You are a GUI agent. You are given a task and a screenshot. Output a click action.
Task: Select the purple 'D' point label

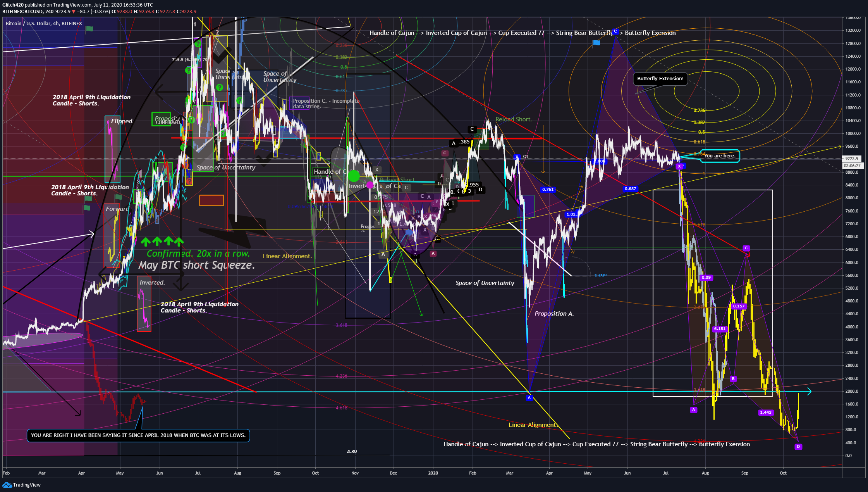pos(798,446)
